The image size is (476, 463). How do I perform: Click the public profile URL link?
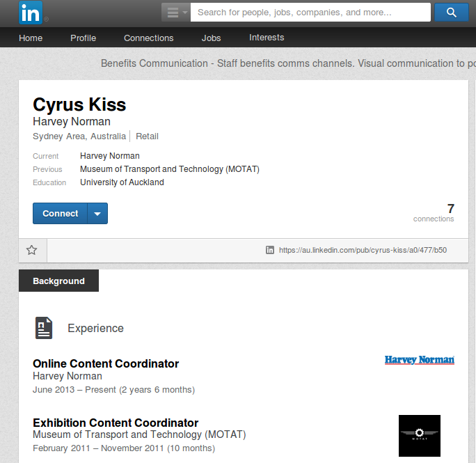click(363, 250)
